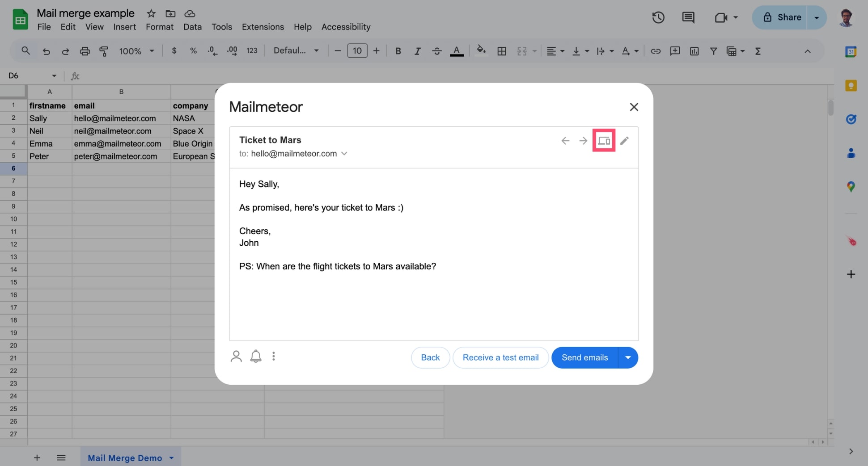Click the filter funnel icon
The image size is (868, 466).
tap(713, 51)
